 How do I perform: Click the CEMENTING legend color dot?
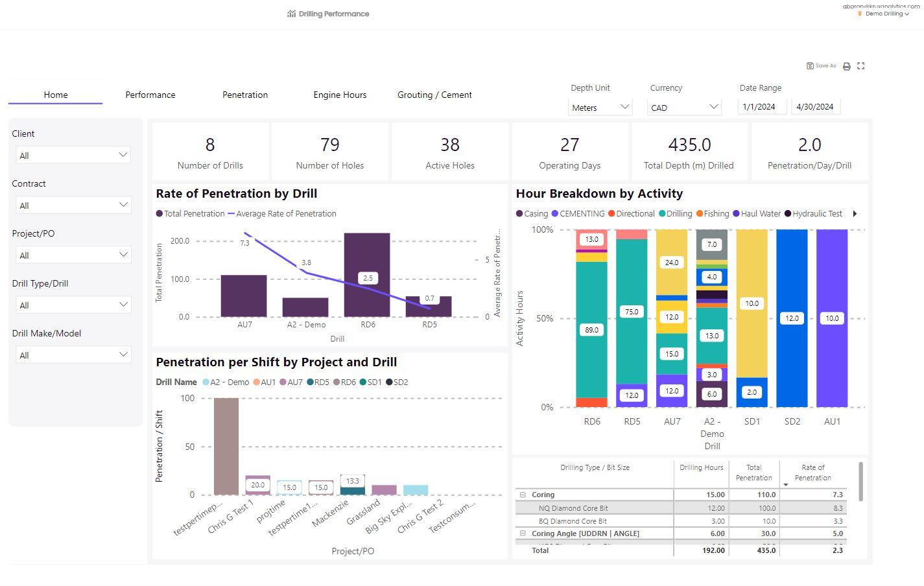pos(554,213)
